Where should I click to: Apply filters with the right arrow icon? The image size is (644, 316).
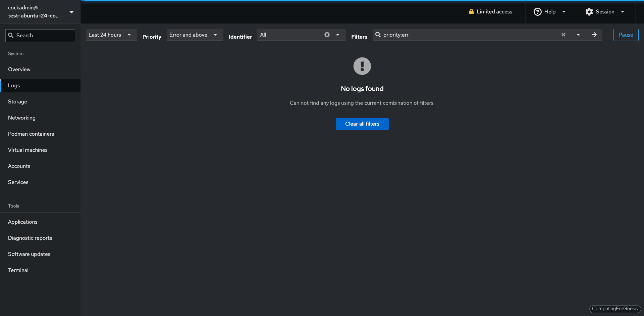594,35
